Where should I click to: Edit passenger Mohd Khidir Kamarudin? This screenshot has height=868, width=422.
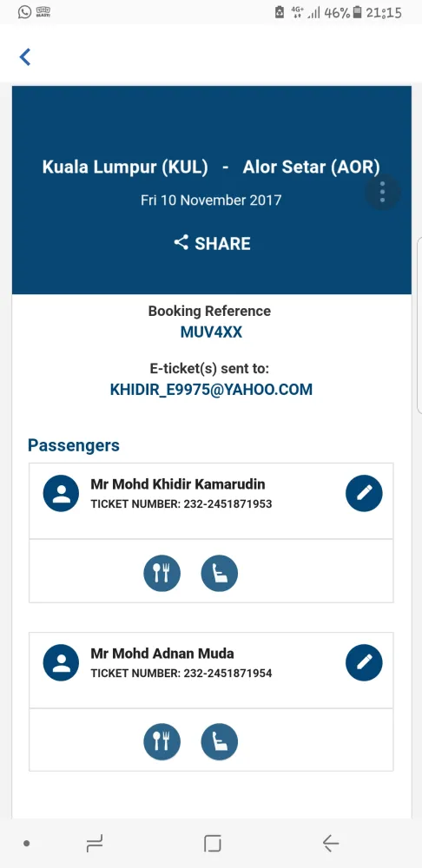click(364, 493)
